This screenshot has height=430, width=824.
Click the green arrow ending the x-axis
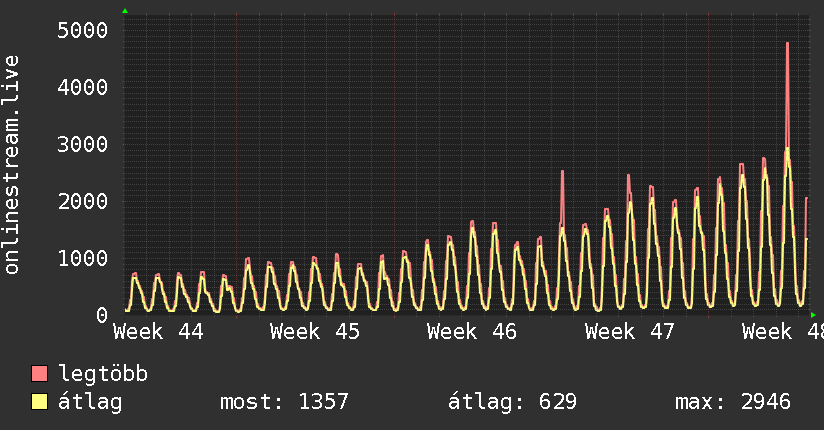[813, 315]
